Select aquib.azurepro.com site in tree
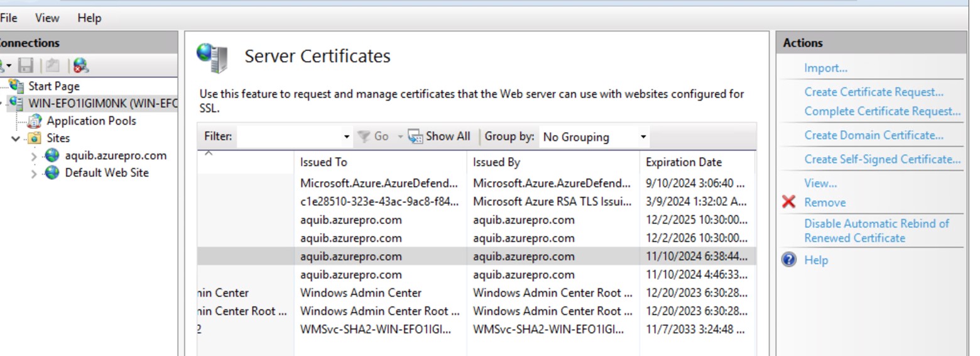This screenshot has height=356, width=980. pos(116,155)
